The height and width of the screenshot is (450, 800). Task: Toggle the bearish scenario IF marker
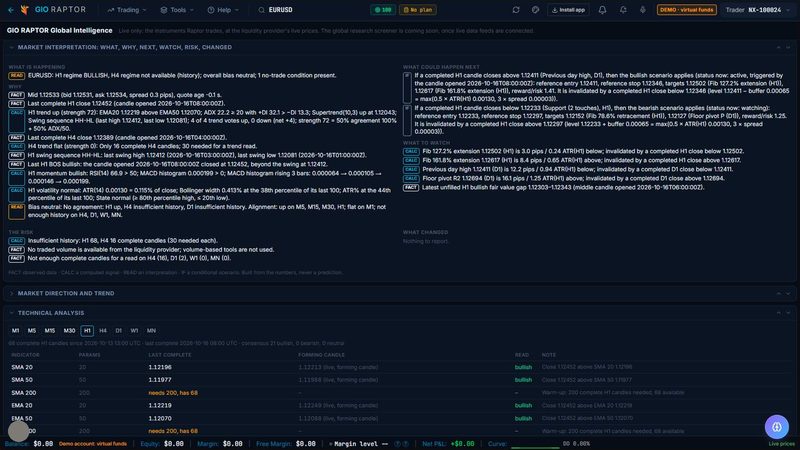pos(407,120)
